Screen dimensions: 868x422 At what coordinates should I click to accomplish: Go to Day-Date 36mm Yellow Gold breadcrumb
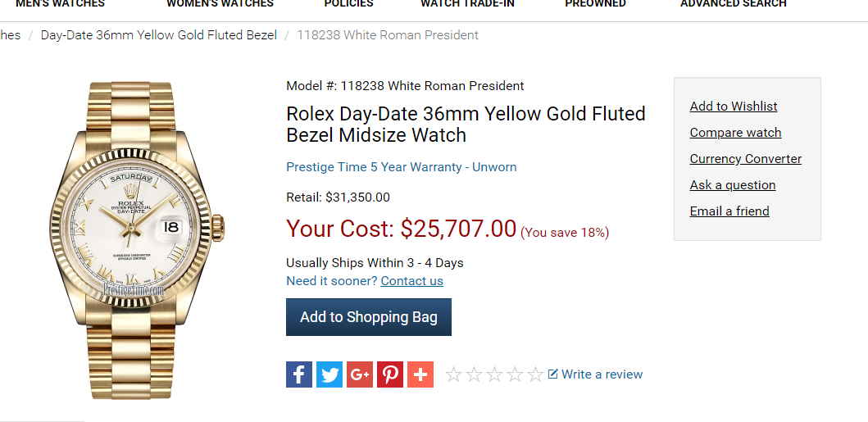click(159, 35)
